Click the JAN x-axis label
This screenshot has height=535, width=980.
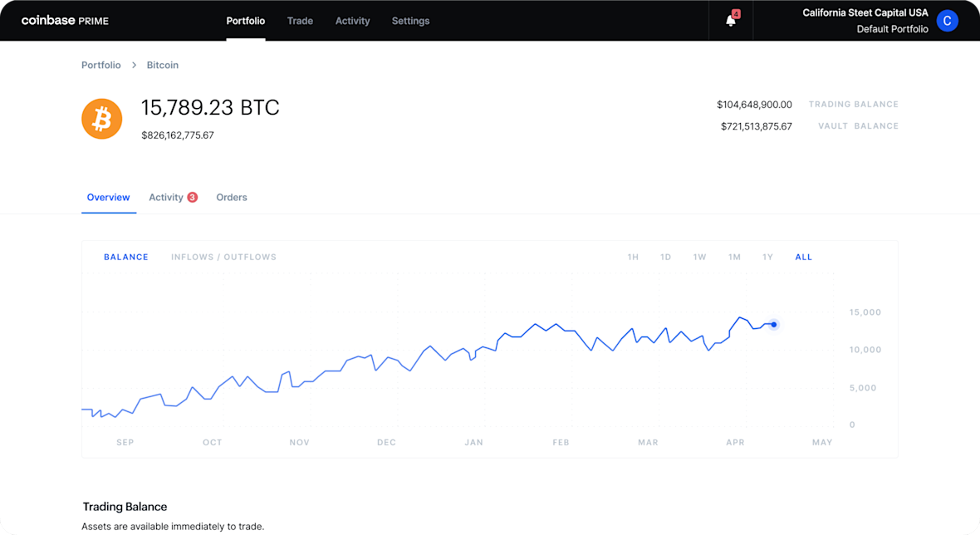click(473, 443)
